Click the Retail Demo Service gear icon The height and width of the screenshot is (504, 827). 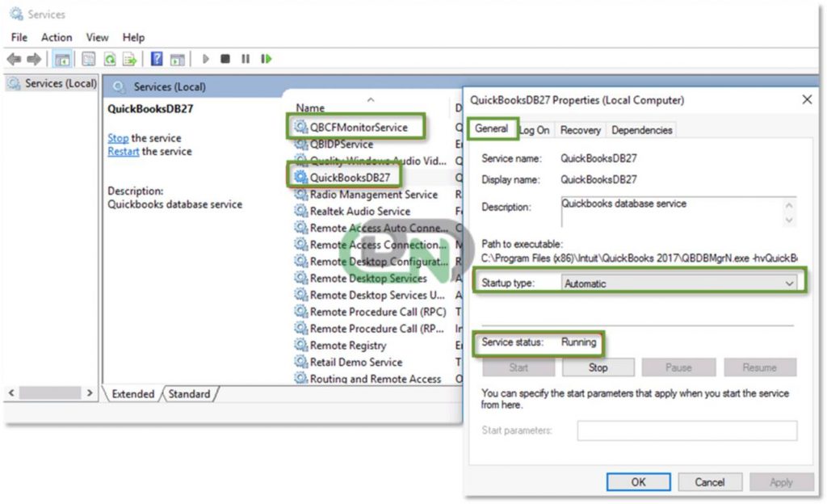click(x=300, y=362)
